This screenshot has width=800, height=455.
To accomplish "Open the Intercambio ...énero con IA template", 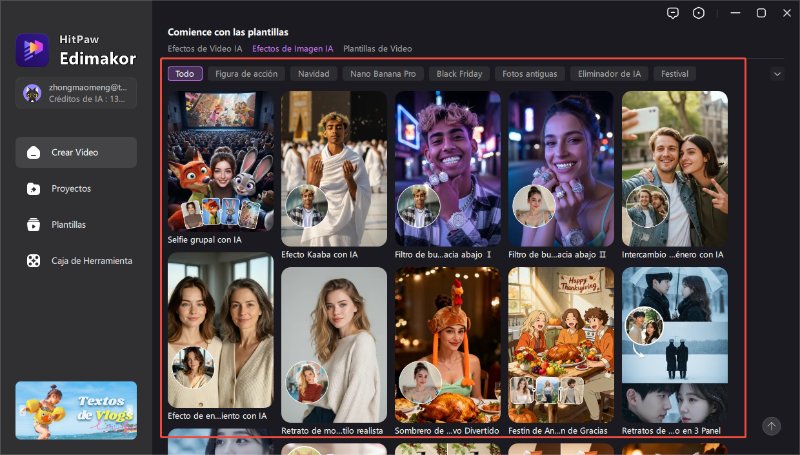I will pos(674,169).
